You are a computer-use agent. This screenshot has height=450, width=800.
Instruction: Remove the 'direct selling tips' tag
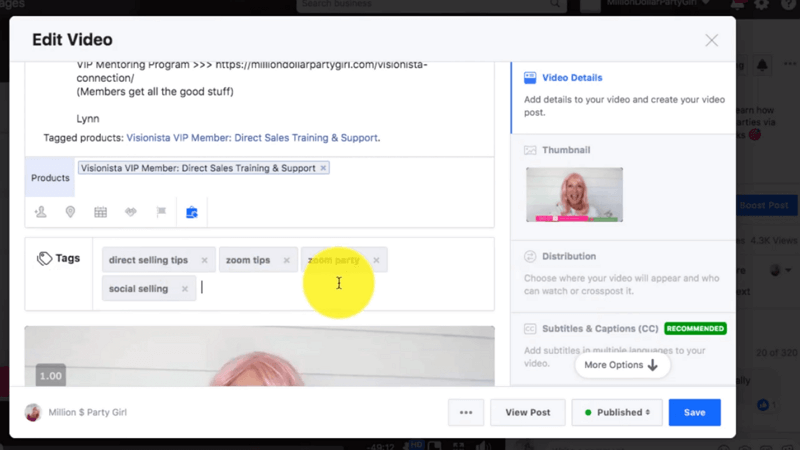tap(204, 260)
